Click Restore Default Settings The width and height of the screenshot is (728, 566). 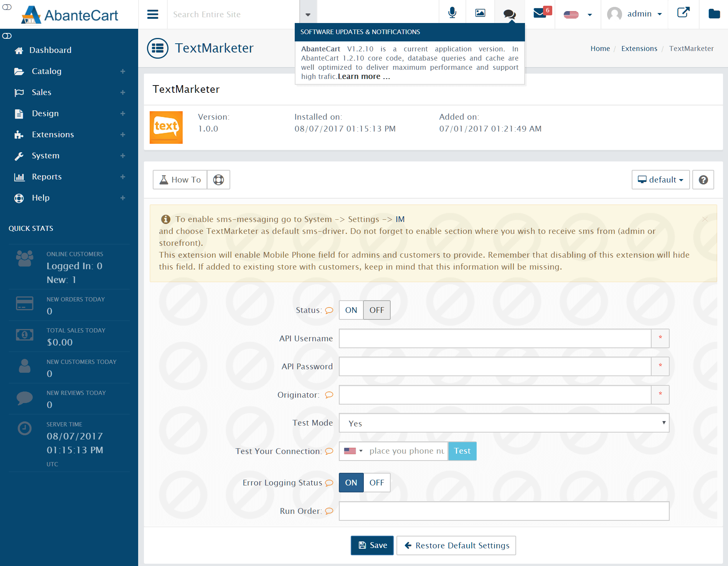(456, 545)
